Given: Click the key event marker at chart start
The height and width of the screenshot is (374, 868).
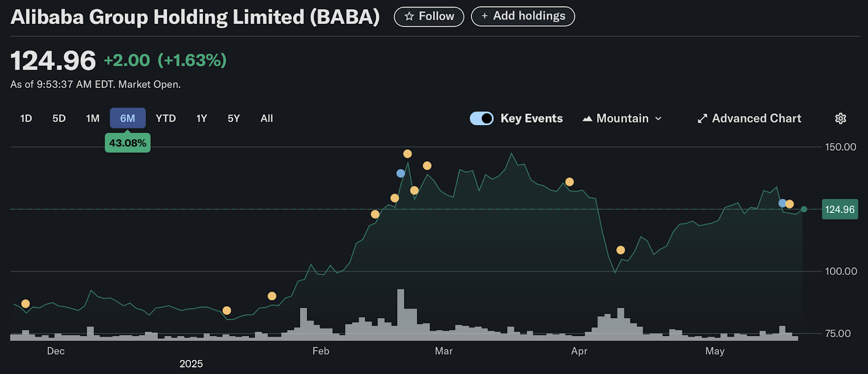Looking at the screenshot, I should pos(25,304).
